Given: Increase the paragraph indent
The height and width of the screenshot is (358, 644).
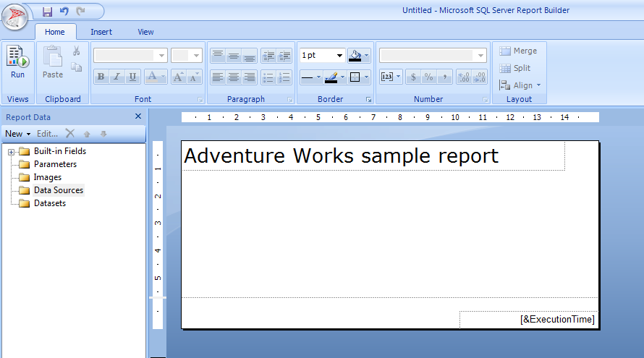Looking at the screenshot, I should point(284,56).
